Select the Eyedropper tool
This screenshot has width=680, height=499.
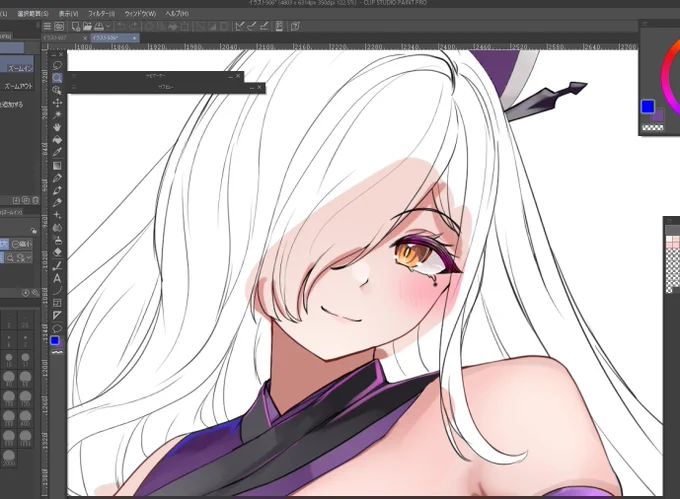57,152
